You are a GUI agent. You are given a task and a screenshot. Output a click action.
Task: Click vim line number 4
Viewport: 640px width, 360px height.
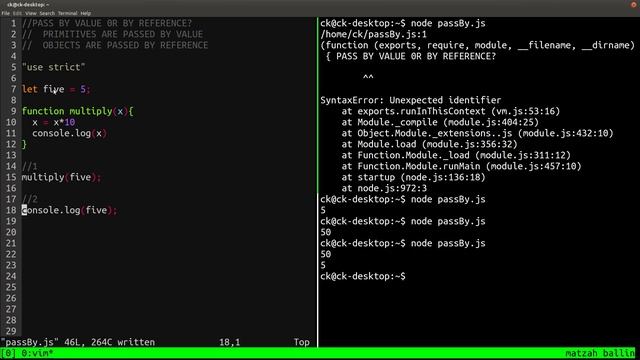pyautogui.click(x=13, y=56)
